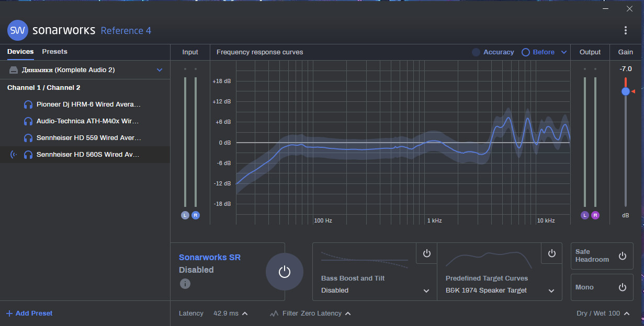Click the Bass Boost and Tilt curve graphic

(x=365, y=260)
